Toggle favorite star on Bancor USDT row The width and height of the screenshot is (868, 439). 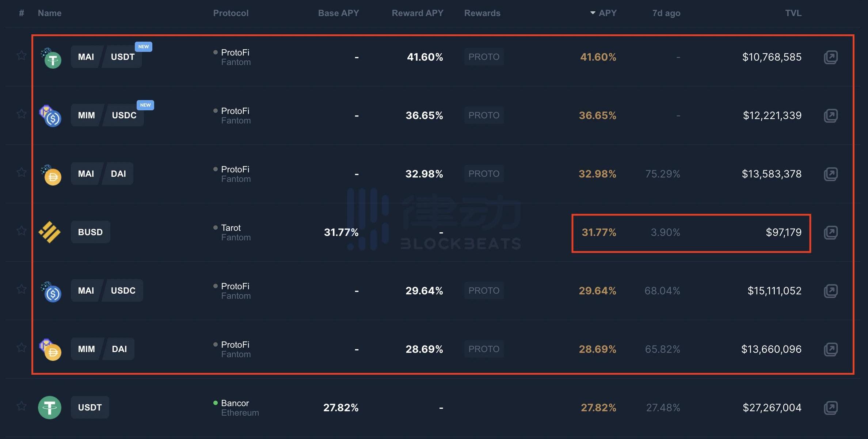[x=22, y=406]
